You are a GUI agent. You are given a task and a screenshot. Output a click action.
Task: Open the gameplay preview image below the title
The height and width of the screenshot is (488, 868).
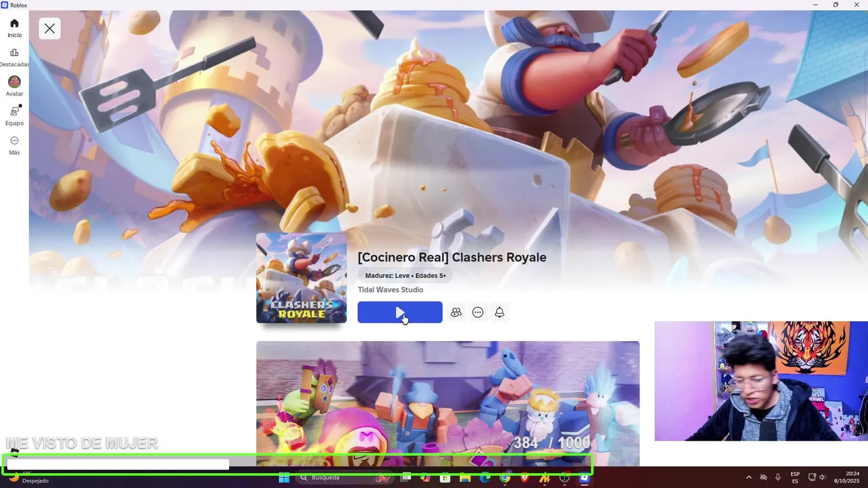[x=448, y=403]
